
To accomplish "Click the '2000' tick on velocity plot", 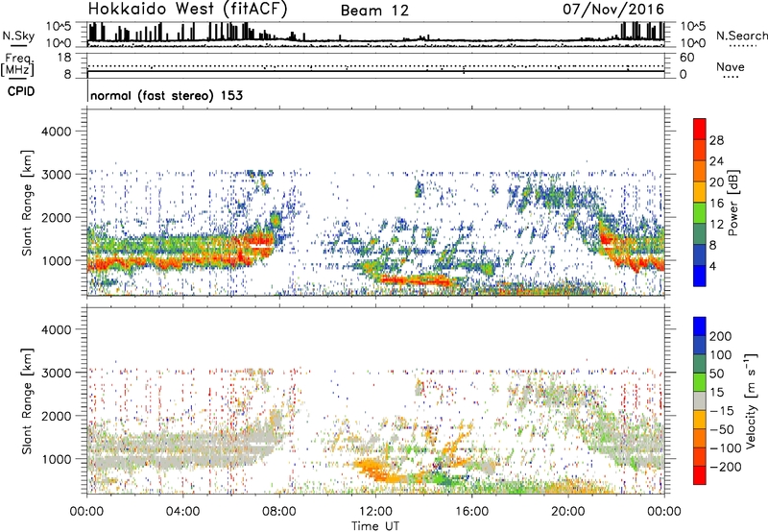I will [x=57, y=416].
